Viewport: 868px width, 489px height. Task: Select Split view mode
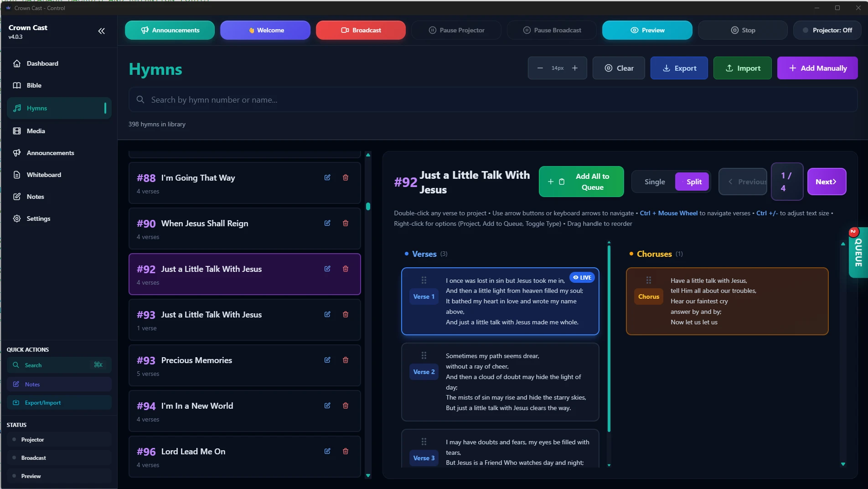692,182
